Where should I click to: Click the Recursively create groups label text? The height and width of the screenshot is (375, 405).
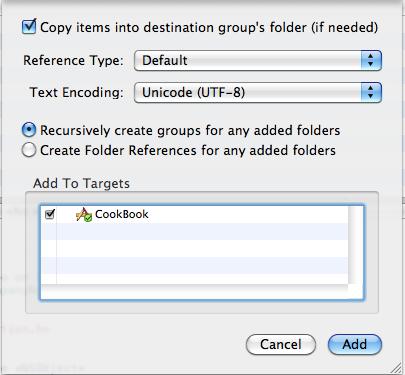coord(190,130)
